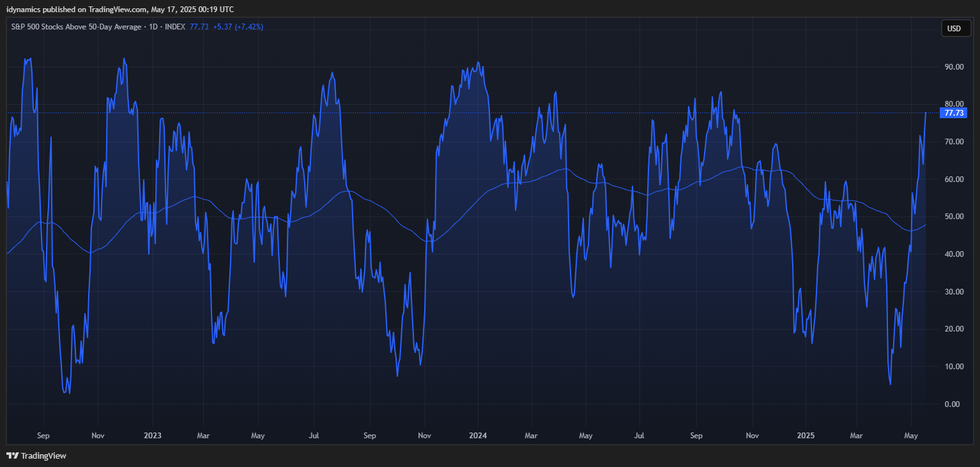The image size is (980, 467).
Task: Click the TradingView wordmark text in footer
Action: click(x=43, y=456)
